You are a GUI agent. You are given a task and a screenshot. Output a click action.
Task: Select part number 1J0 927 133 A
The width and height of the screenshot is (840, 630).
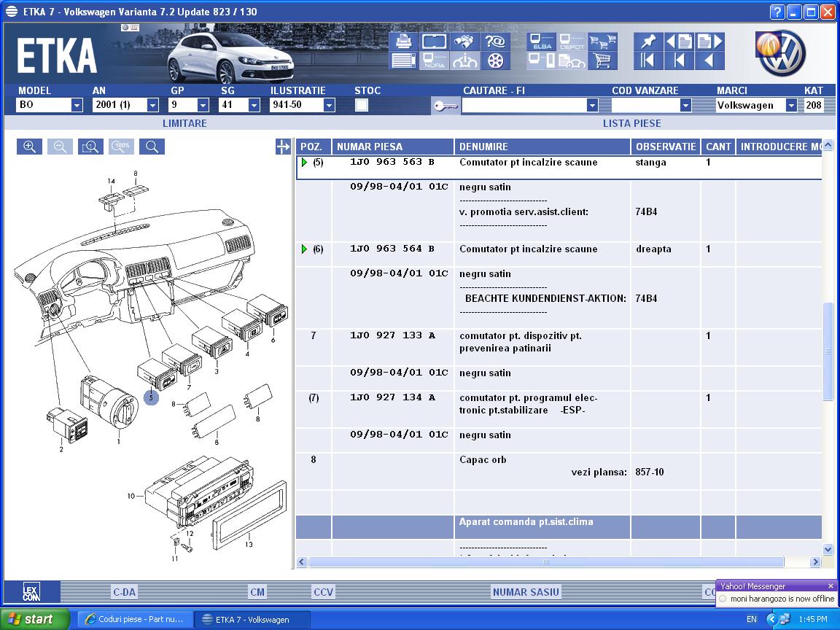pyautogui.click(x=393, y=335)
